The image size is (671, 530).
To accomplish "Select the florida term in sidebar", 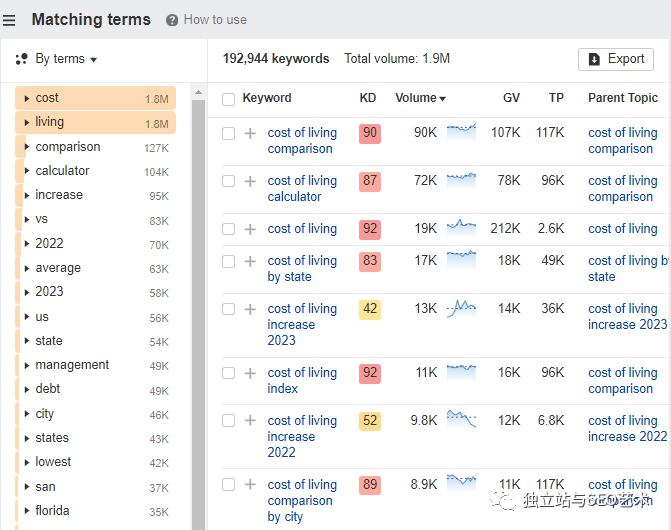I will 52,511.
